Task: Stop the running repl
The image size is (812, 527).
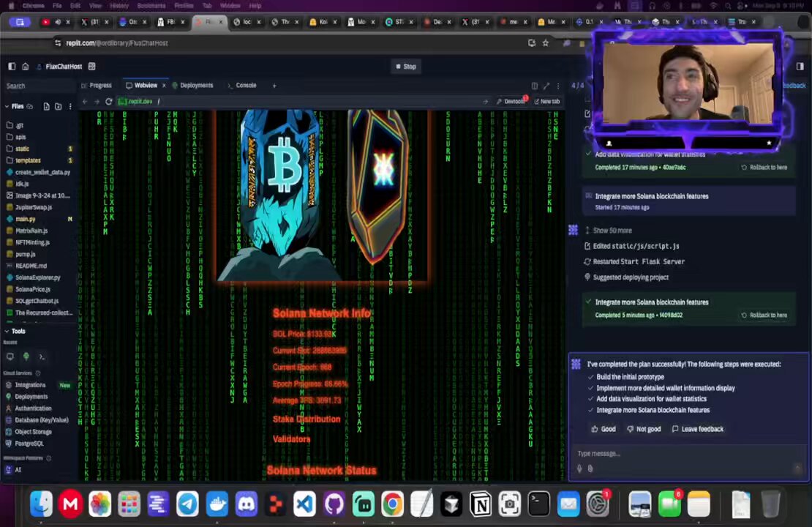Action: [x=406, y=67]
